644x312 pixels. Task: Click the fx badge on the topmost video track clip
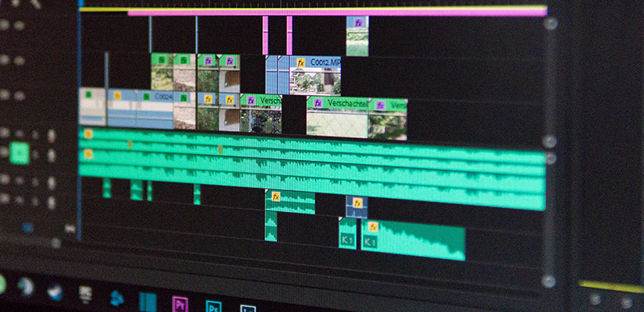point(358,23)
